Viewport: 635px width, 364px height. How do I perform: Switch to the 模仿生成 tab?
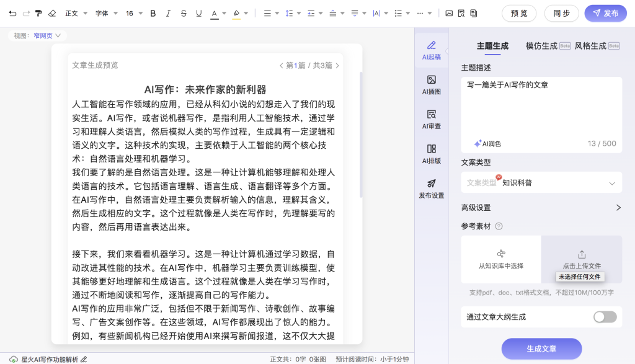(x=548, y=46)
